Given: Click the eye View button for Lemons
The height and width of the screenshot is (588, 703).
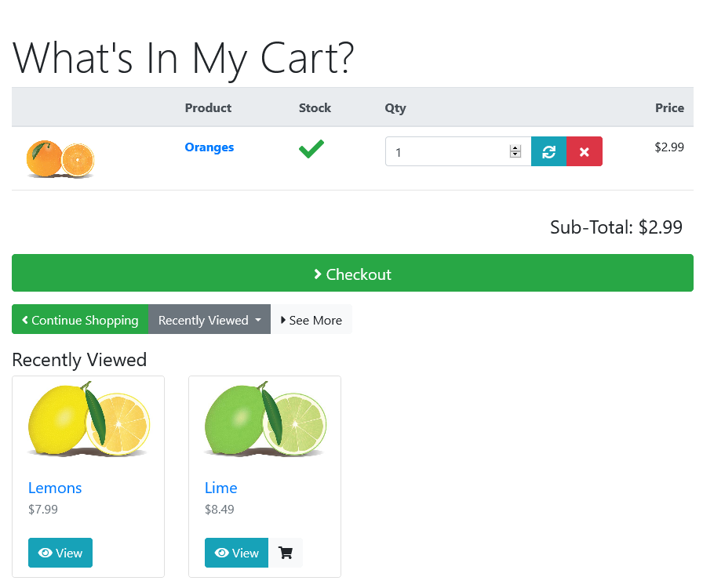Looking at the screenshot, I should pos(60,553).
